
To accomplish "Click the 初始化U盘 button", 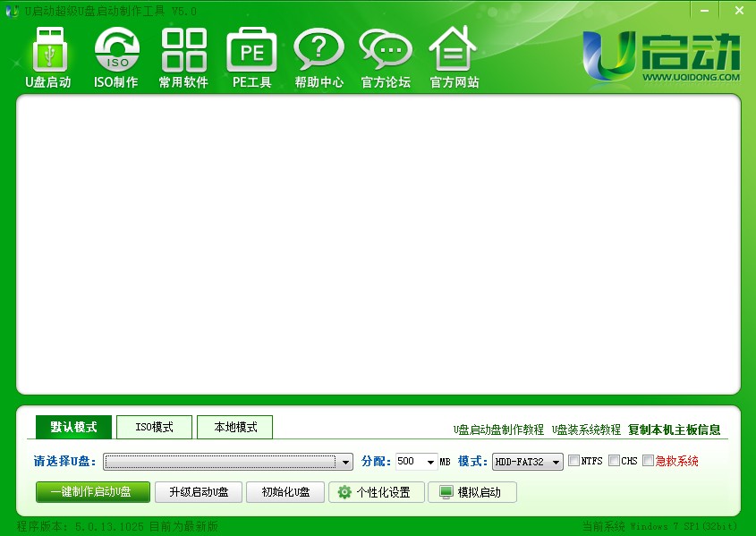I will coord(285,492).
